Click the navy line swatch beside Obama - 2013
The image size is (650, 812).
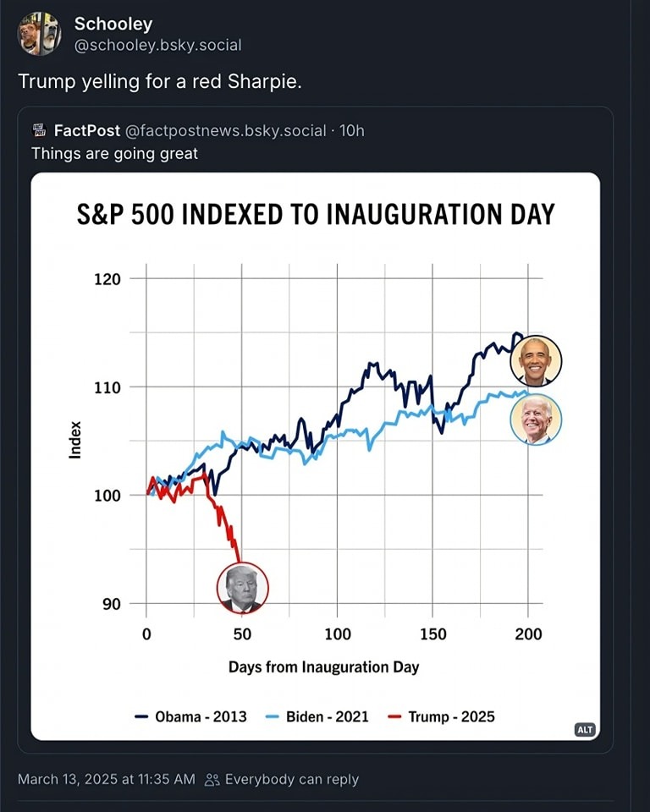(x=142, y=716)
